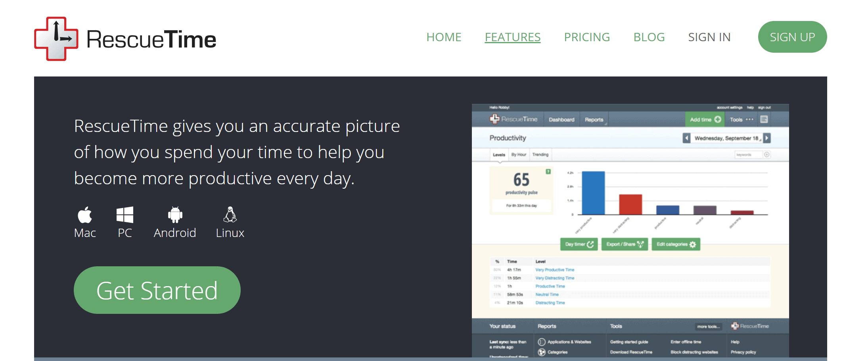The image size is (868, 361).
Task: Click the Getting started guide link
Action: [x=629, y=342]
